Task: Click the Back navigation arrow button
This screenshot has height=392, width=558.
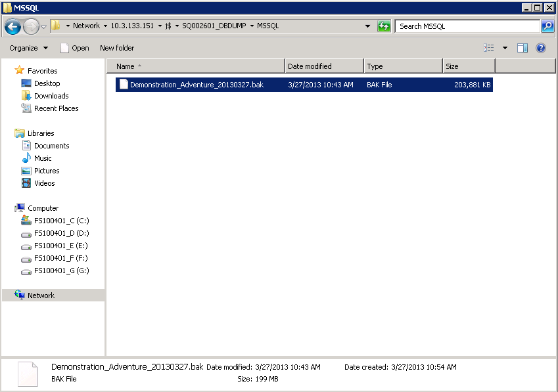Action: pos(12,26)
